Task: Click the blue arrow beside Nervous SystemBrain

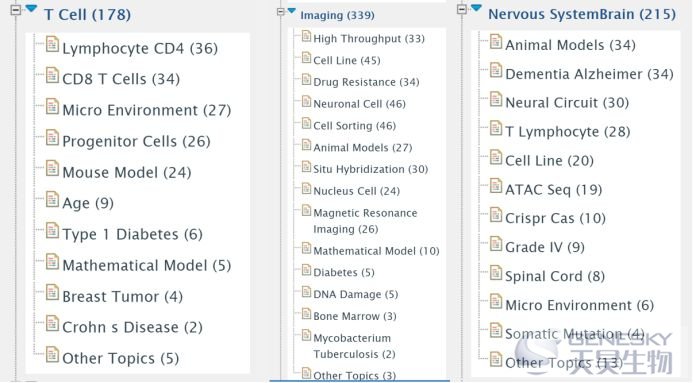Action: click(x=476, y=8)
